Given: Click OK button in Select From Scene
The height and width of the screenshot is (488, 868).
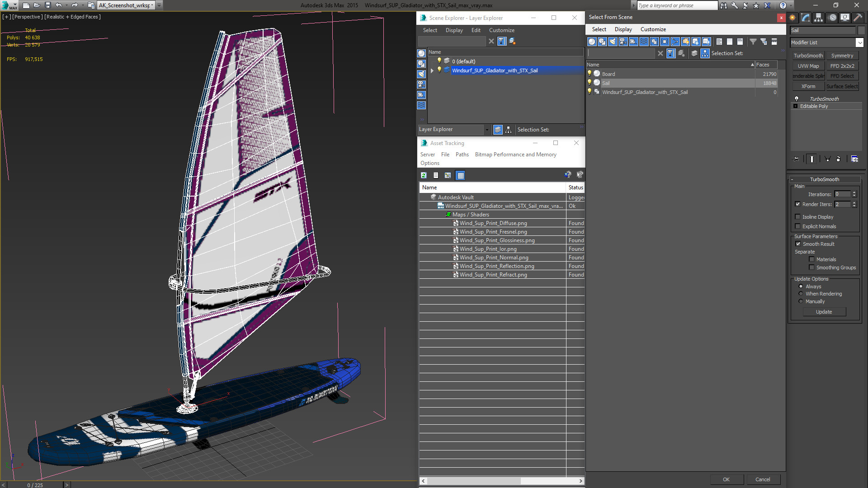Looking at the screenshot, I should pos(726,479).
